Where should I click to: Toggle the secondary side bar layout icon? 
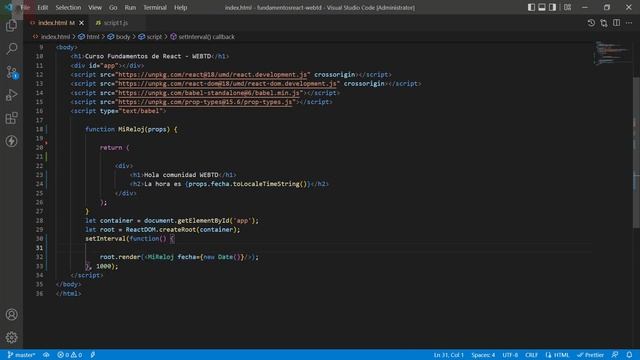[552, 7]
